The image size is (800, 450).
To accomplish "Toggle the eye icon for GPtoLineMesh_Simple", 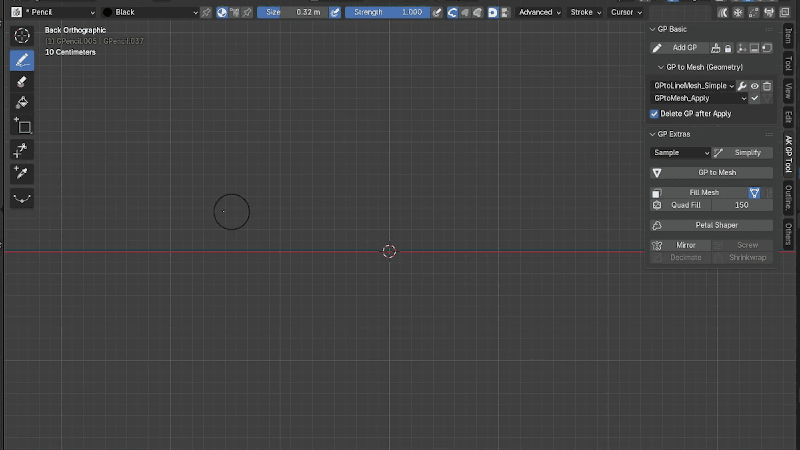I will coord(755,86).
